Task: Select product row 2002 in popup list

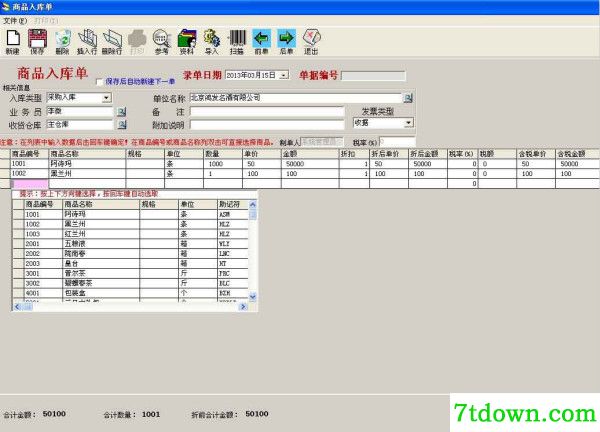Action: tap(130, 254)
